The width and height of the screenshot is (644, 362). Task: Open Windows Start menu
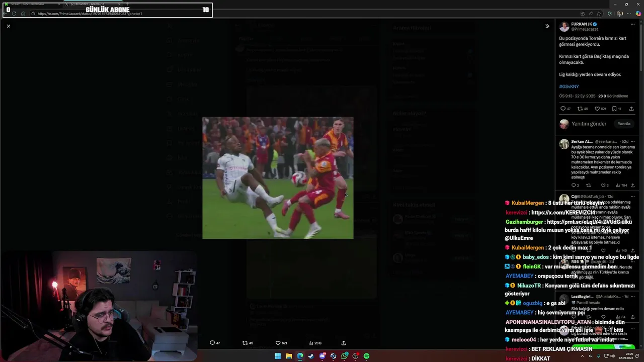[278, 356]
